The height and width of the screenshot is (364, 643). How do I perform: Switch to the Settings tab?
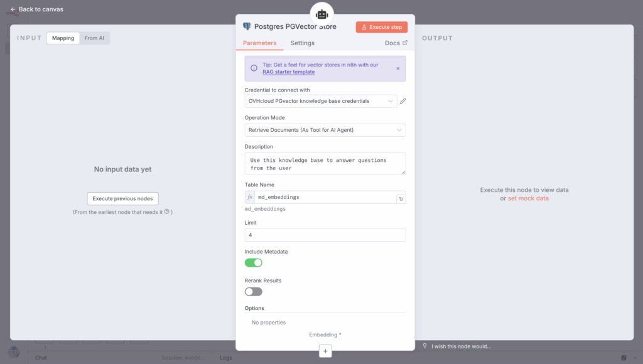[x=302, y=43]
